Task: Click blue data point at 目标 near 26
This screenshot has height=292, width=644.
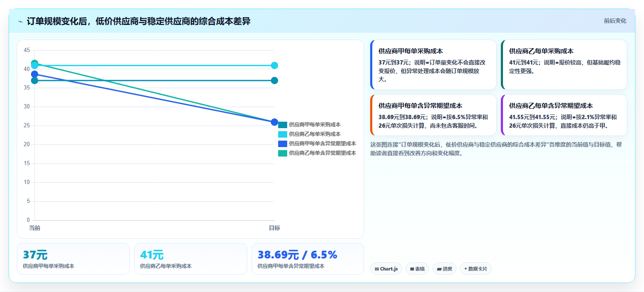Action: 274,122
